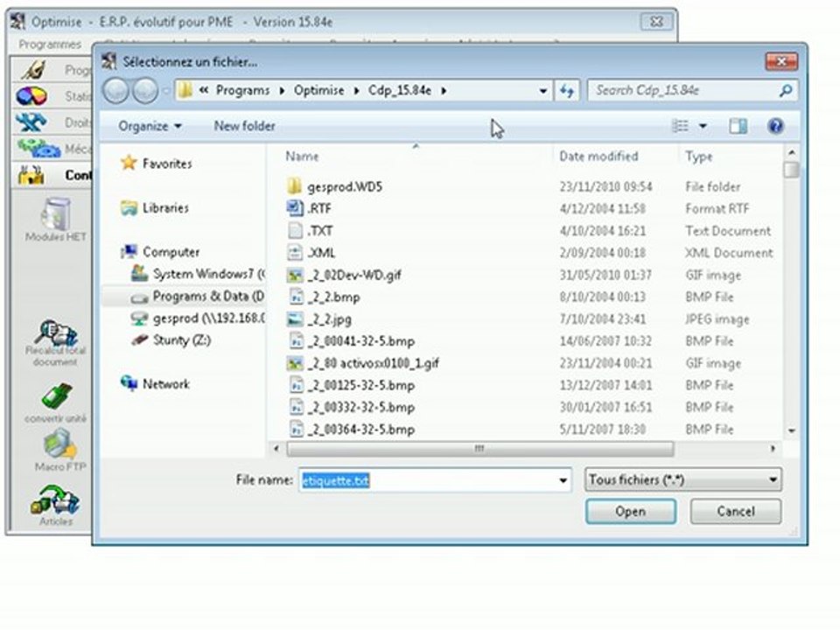Select Programs & Data drive

(198, 297)
